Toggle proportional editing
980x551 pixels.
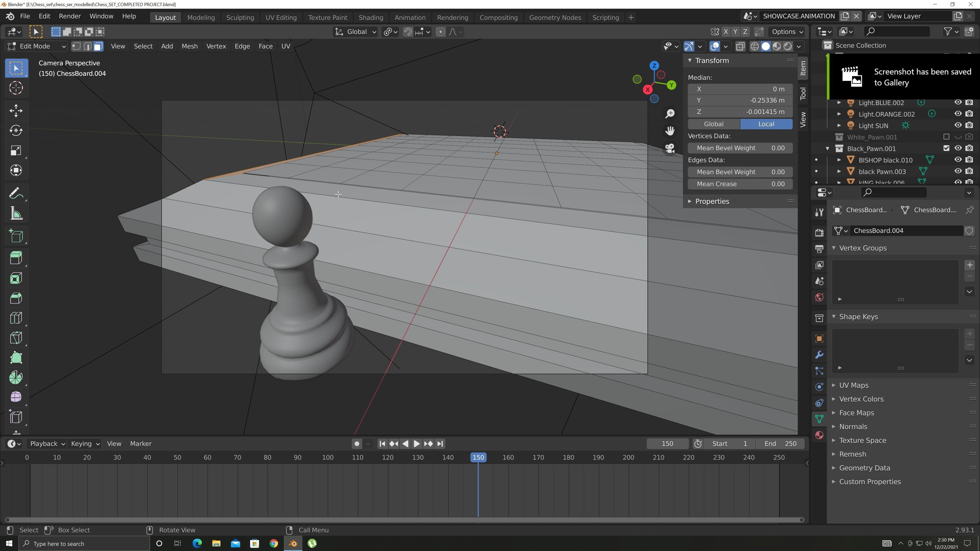(x=440, y=32)
